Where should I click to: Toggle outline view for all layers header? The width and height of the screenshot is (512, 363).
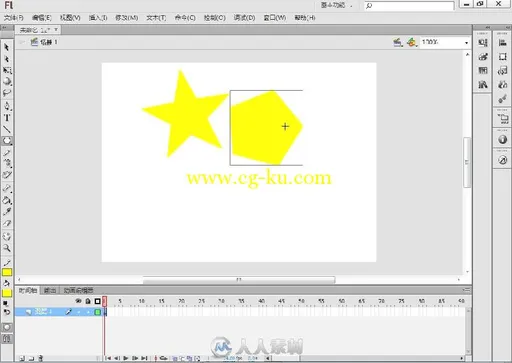(x=97, y=301)
